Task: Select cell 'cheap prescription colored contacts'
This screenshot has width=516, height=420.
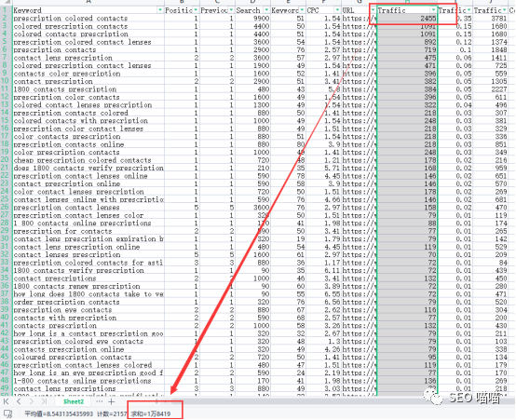Action: pyautogui.click(x=88, y=160)
